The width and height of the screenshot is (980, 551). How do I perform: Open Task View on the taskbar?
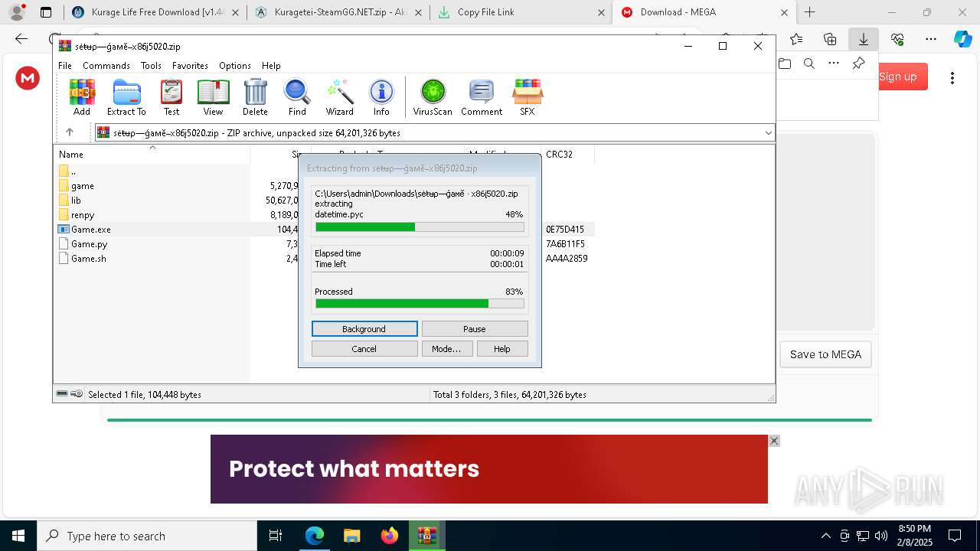276,536
